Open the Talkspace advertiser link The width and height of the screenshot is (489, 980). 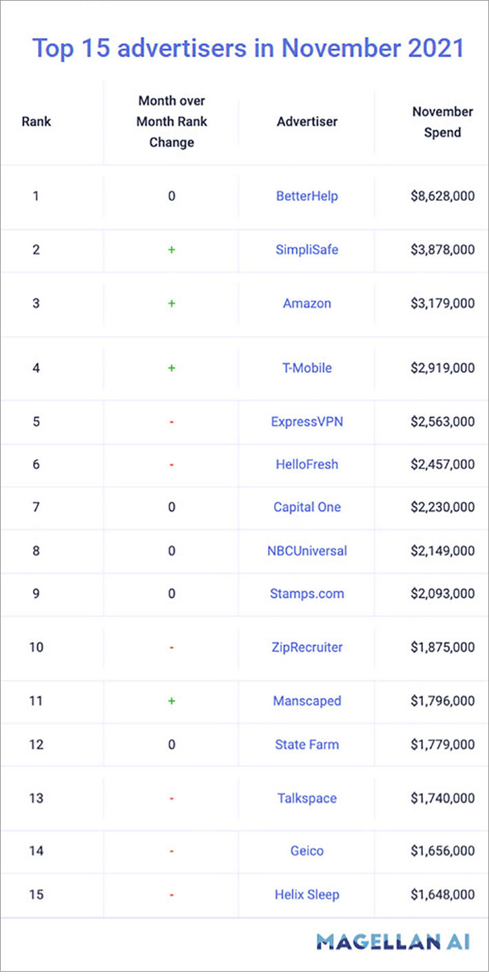307,798
